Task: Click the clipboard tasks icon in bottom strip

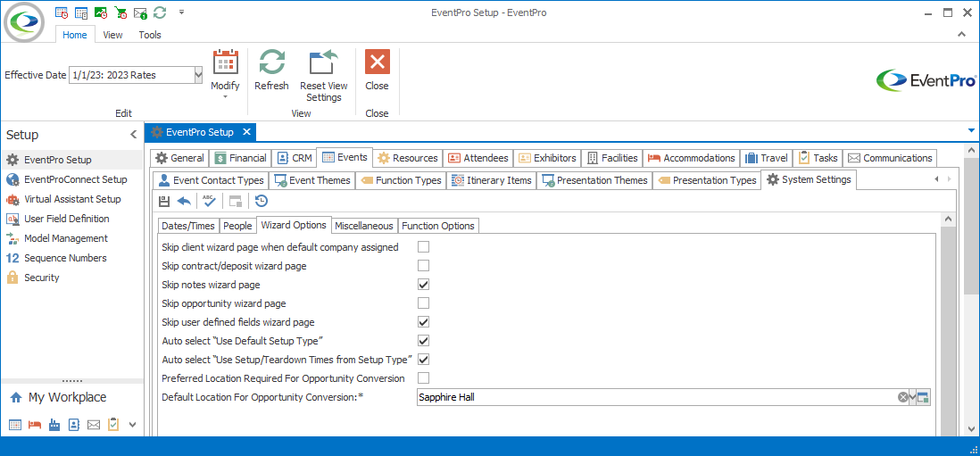Action: click(x=113, y=425)
